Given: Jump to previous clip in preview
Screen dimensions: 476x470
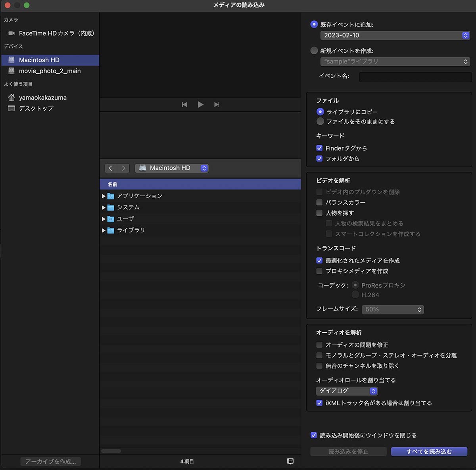Looking at the screenshot, I should pyautogui.click(x=184, y=105).
